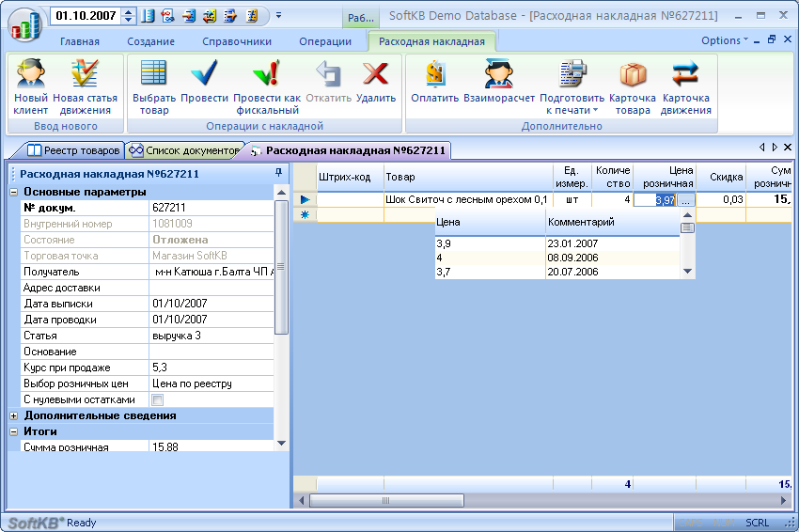The image size is (799, 532).
Task: Select the Расходная накладная ribbon tab
Action: pos(431,41)
